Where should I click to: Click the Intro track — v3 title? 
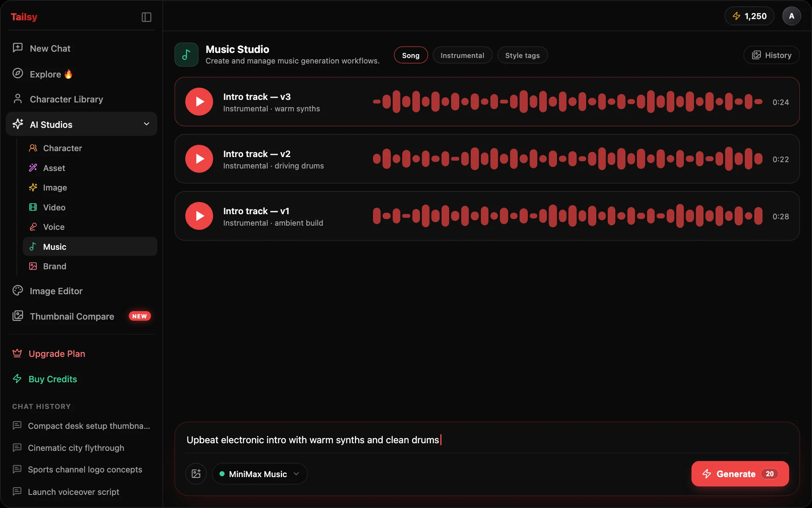(x=257, y=97)
